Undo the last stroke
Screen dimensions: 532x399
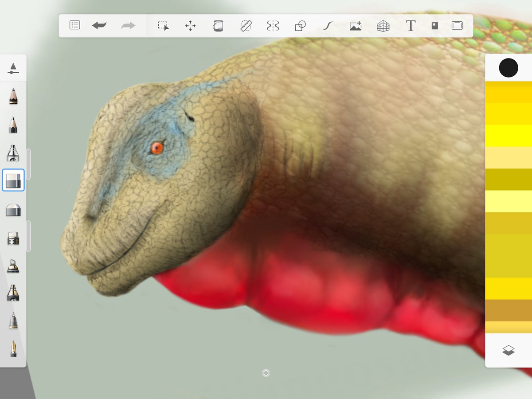[99, 26]
